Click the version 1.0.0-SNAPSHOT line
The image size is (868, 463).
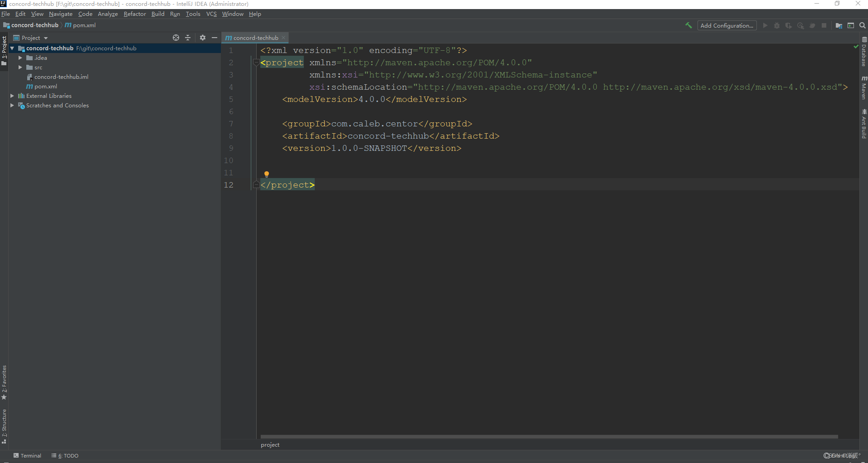372,148
